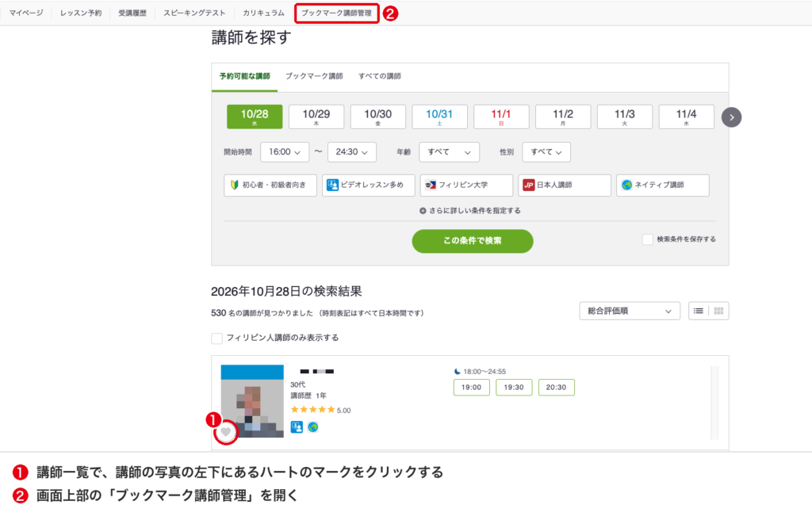The height and width of the screenshot is (516, 812).
Task: Click the video lesson badge on teacher card
Action: coord(297,427)
